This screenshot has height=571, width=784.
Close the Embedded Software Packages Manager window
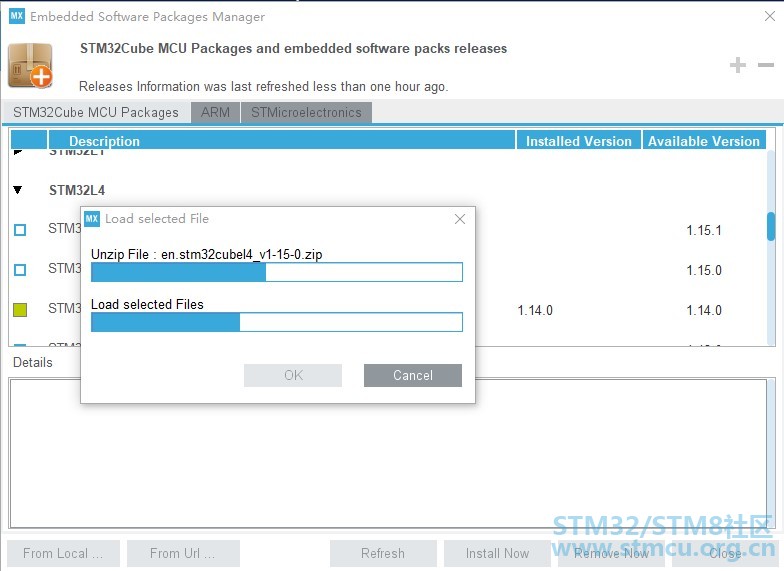pyautogui.click(x=770, y=16)
